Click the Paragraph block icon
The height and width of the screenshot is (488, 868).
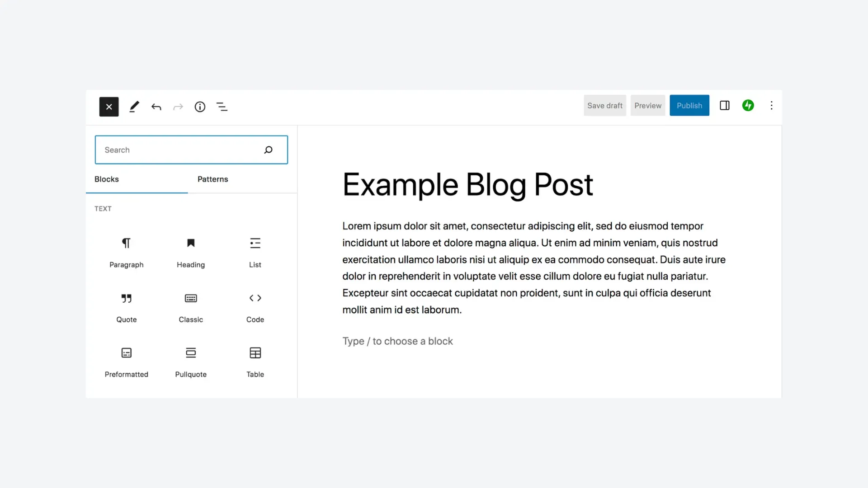(126, 243)
